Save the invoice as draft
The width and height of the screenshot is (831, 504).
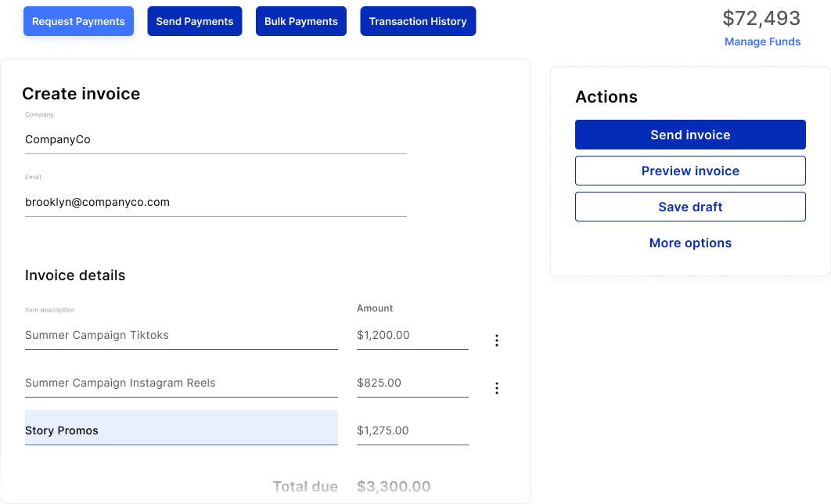(x=690, y=207)
